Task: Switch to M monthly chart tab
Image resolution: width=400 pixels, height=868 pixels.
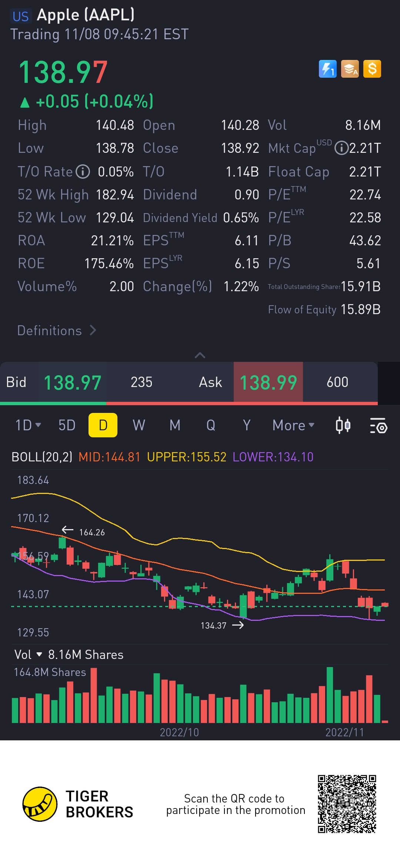Action: click(175, 425)
